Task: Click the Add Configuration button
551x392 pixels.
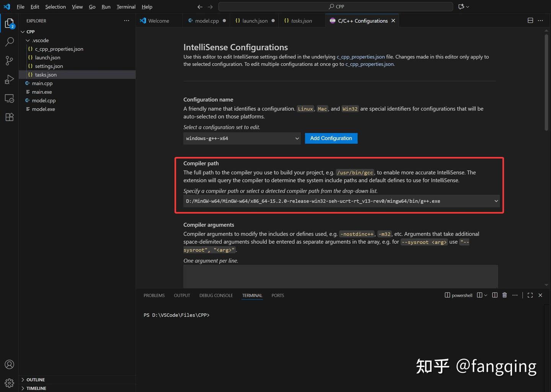Action: [331, 138]
